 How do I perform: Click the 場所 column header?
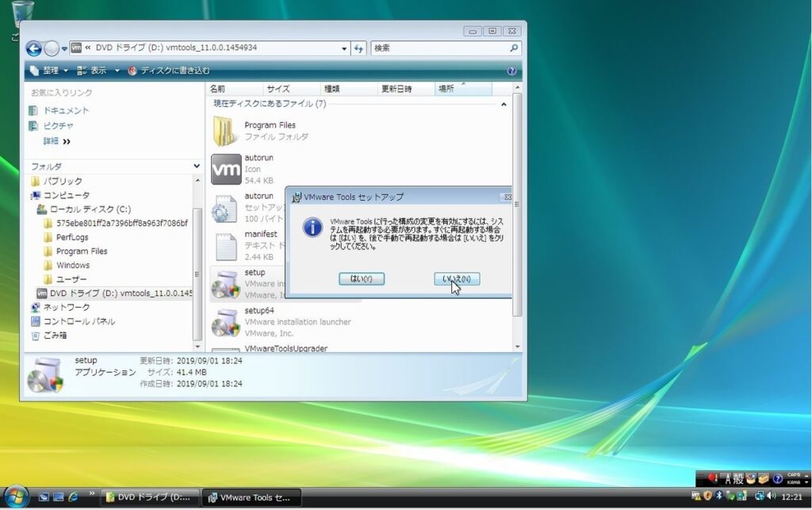click(x=463, y=89)
